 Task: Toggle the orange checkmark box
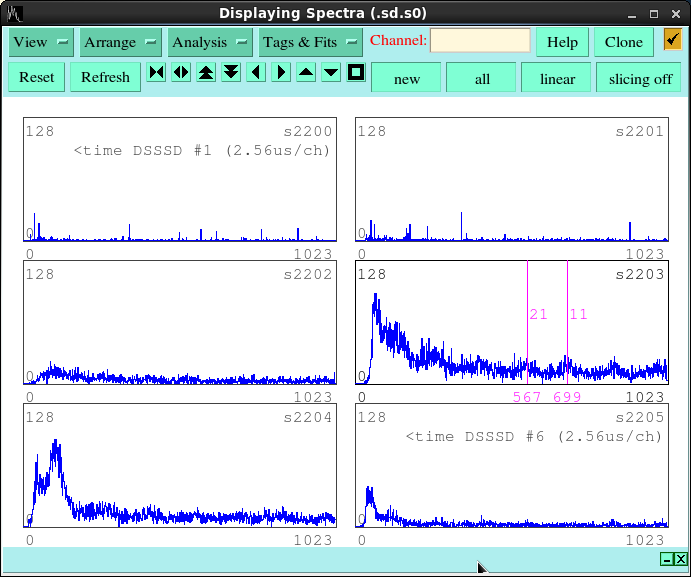672,40
